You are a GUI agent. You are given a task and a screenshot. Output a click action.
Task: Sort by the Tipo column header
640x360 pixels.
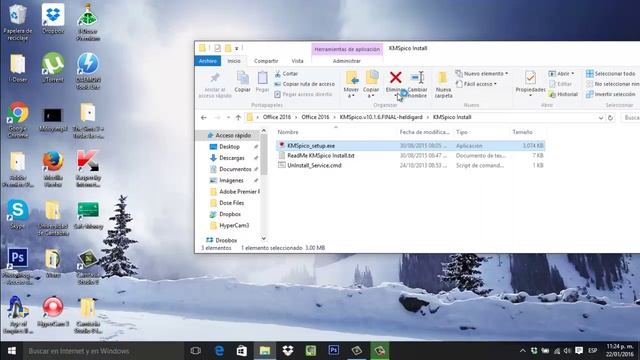[x=462, y=132]
